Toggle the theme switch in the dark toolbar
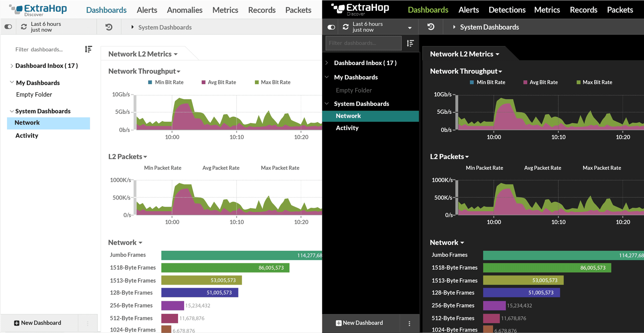Image resolution: width=644 pixels, height=333 pixels. [x=331, y=27]
